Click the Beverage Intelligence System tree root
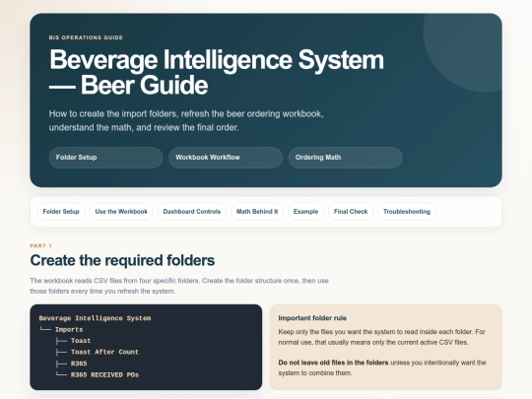The width and height of the screenshot is (532, 399). click(95, 318)
